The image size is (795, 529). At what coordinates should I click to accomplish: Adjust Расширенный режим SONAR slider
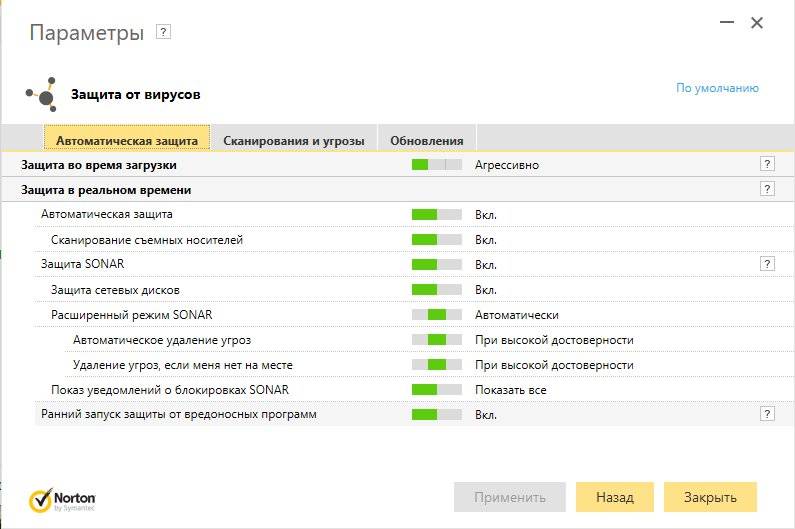(437, 314)
